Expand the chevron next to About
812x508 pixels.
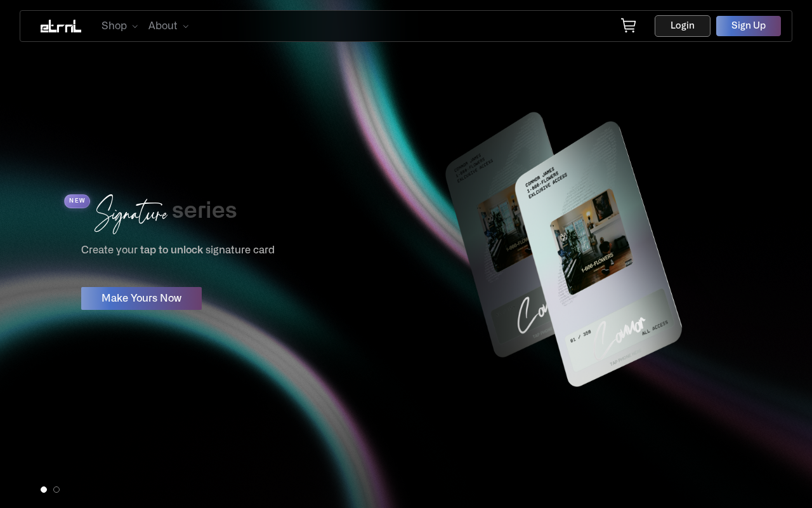(x=185, y=27)
